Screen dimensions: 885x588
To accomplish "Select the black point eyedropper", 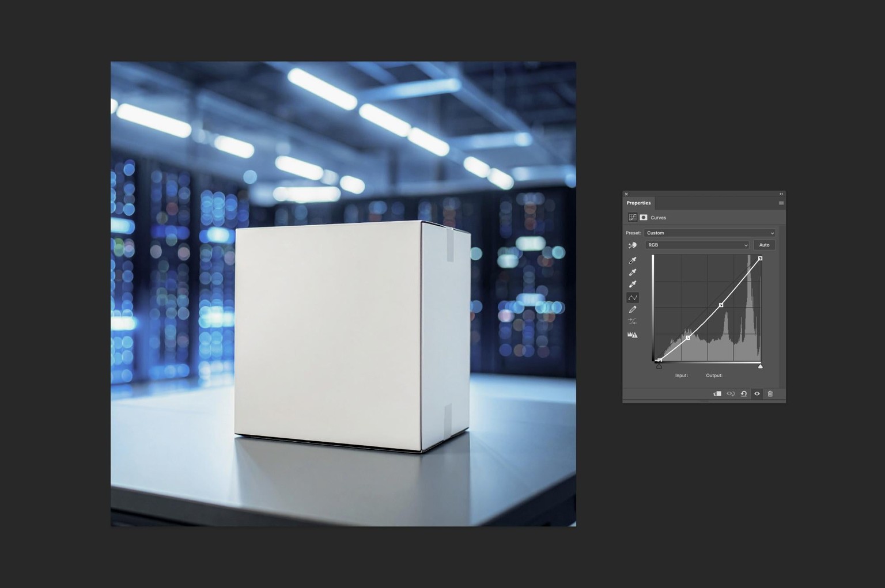I will pyautogui.click(x=633, y=261).
